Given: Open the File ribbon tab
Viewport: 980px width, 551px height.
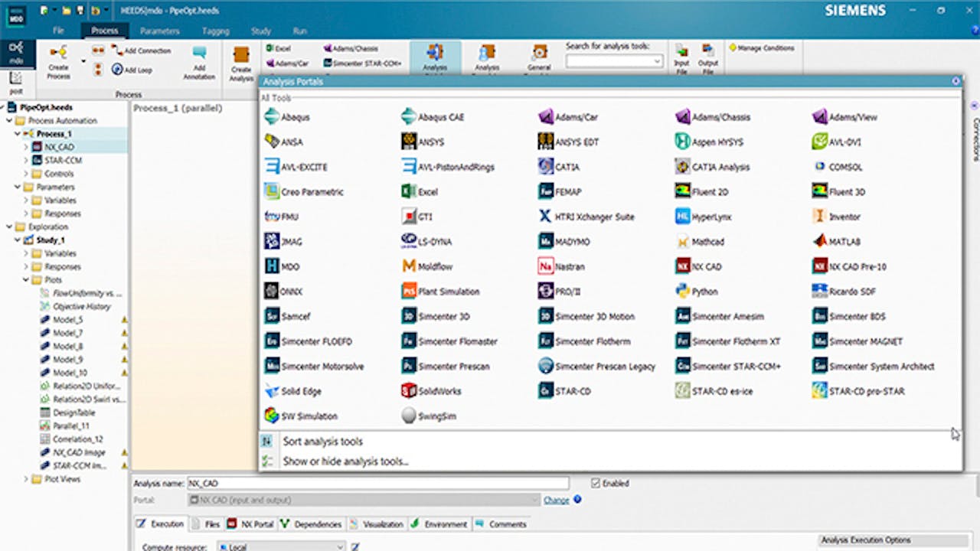Looking at the screenshot, I should coord(58,31).
